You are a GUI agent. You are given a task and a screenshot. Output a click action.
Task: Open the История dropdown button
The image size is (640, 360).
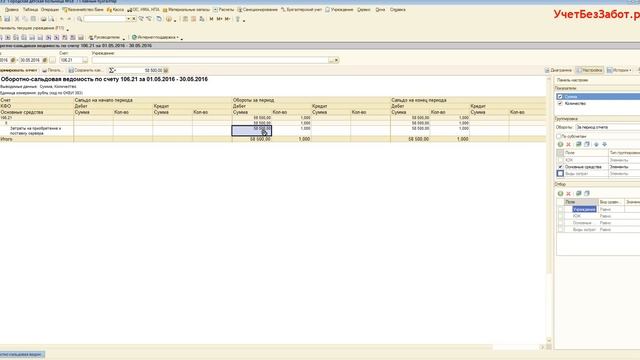pos(619,70)
